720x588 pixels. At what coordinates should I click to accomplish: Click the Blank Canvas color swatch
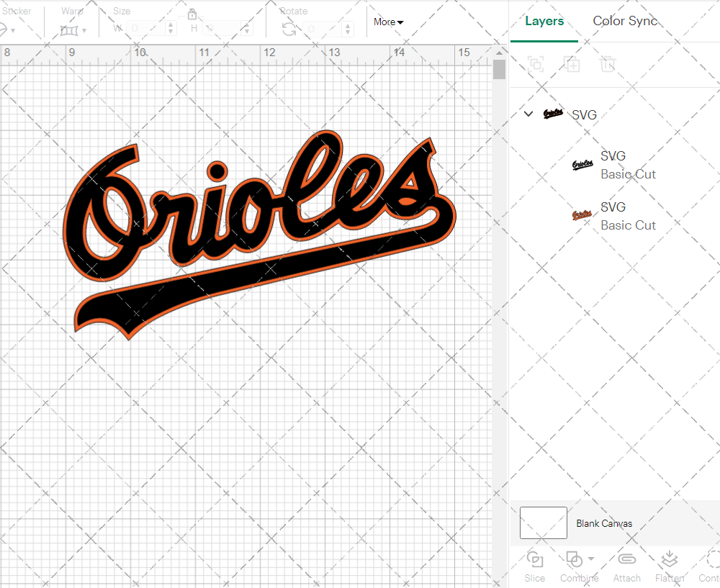pyautogui.click(x=543, y=523)
